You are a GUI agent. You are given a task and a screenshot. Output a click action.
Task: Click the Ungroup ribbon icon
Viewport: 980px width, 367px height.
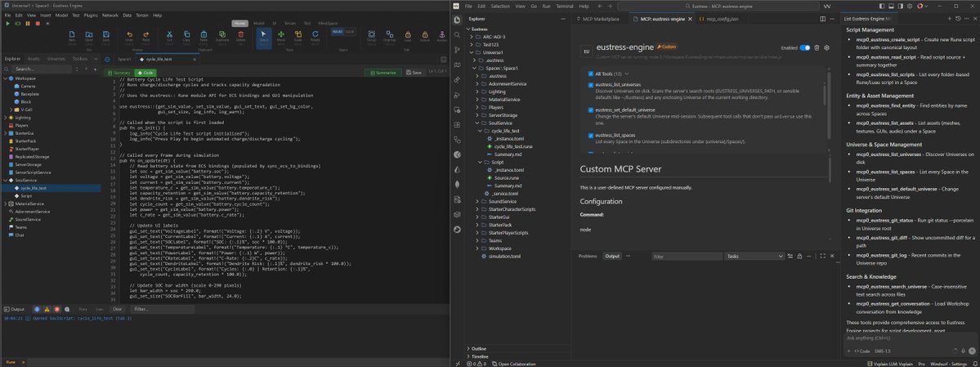(389, 36)
